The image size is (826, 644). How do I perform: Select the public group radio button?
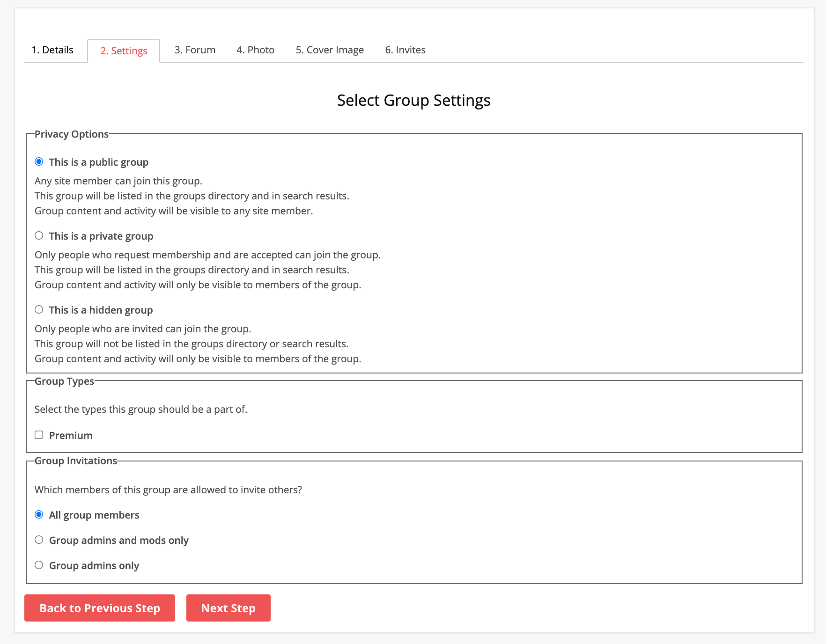point(39,161)
